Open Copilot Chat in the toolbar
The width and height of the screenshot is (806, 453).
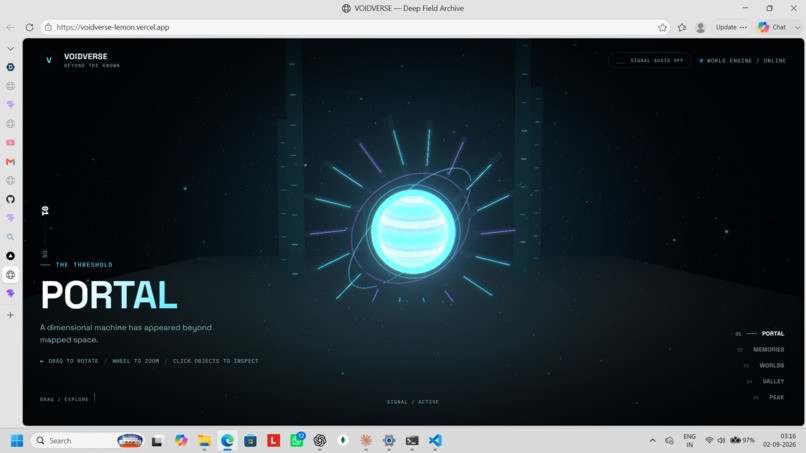pos(772,27)
